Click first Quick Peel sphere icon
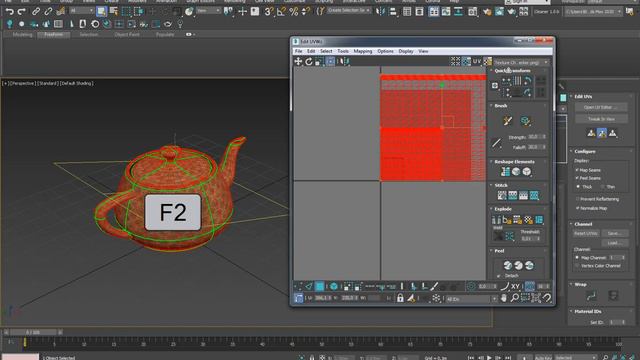The image size is (640, 360). [508, 266]
